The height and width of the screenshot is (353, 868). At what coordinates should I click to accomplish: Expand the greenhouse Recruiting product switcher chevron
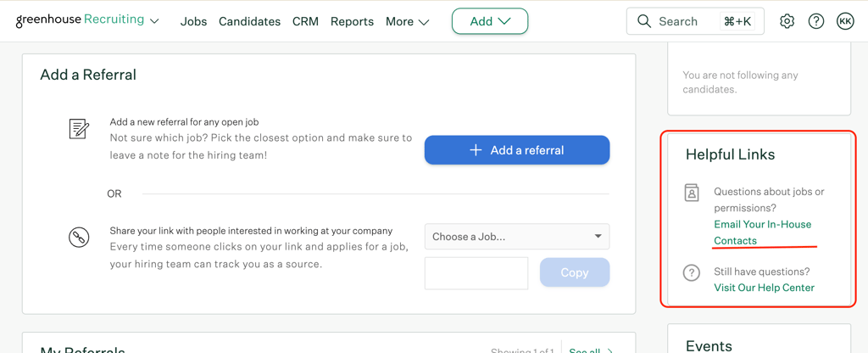(154, 21)
